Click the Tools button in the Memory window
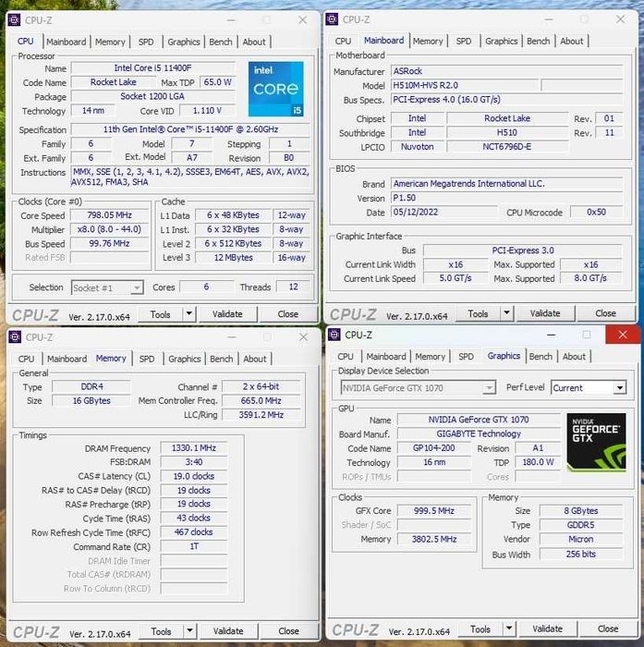This screenshot has height=647, width=644. tap(161, 631)
